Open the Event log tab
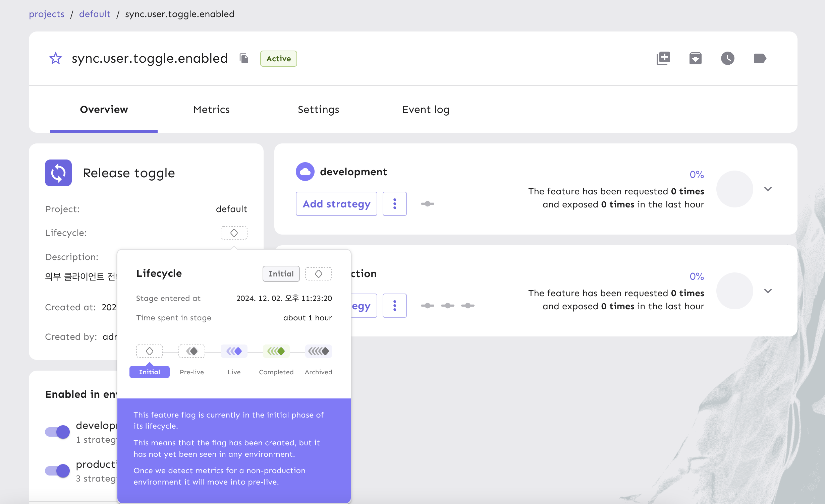The image size is (825, 504). click(426, 109)
